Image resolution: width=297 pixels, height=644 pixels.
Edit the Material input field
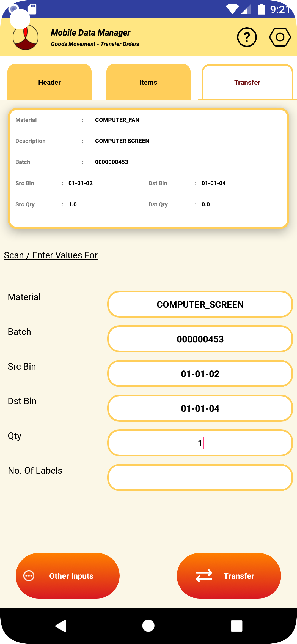click(x=200, y=304)
